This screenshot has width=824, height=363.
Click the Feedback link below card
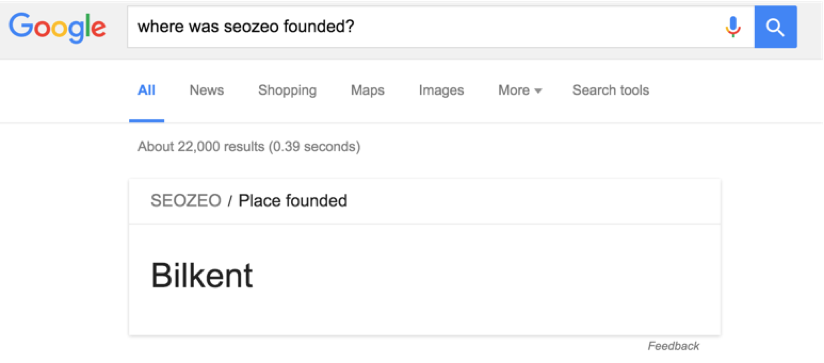[673, 346]
